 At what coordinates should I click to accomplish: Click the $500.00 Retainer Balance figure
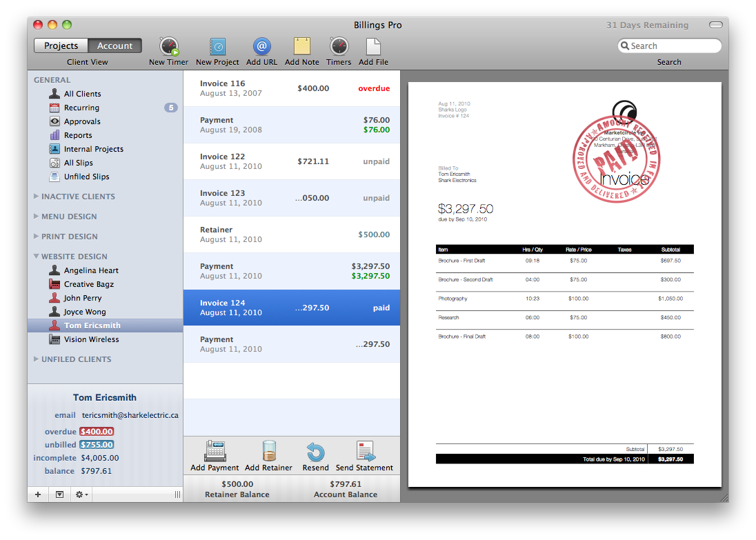pyautogui.click(x=237, y=484)
